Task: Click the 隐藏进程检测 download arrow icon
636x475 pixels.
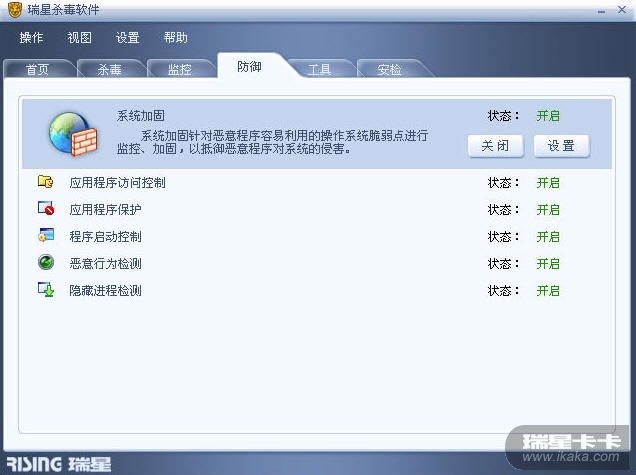Action: tap(46, 290)
